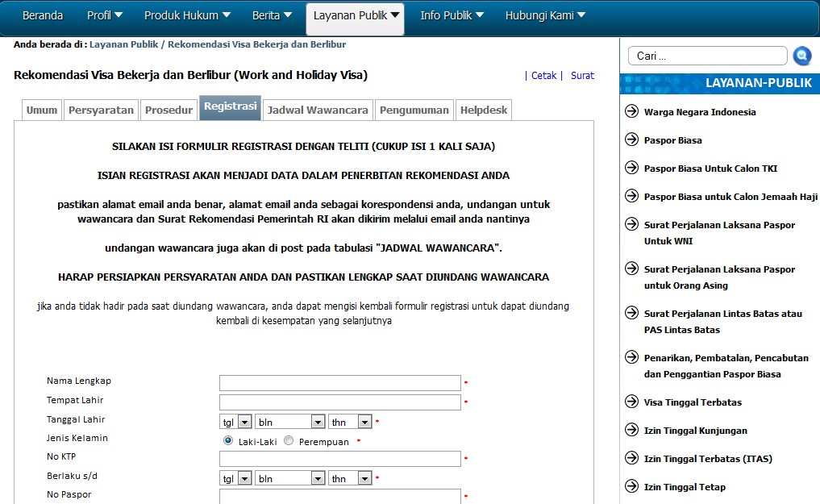Image resolution: width=820 pixels, height=504 pixels.
Task: Click arrow icon beside Surat Perjalanan Lintas Batas
Action: [632, 313]
